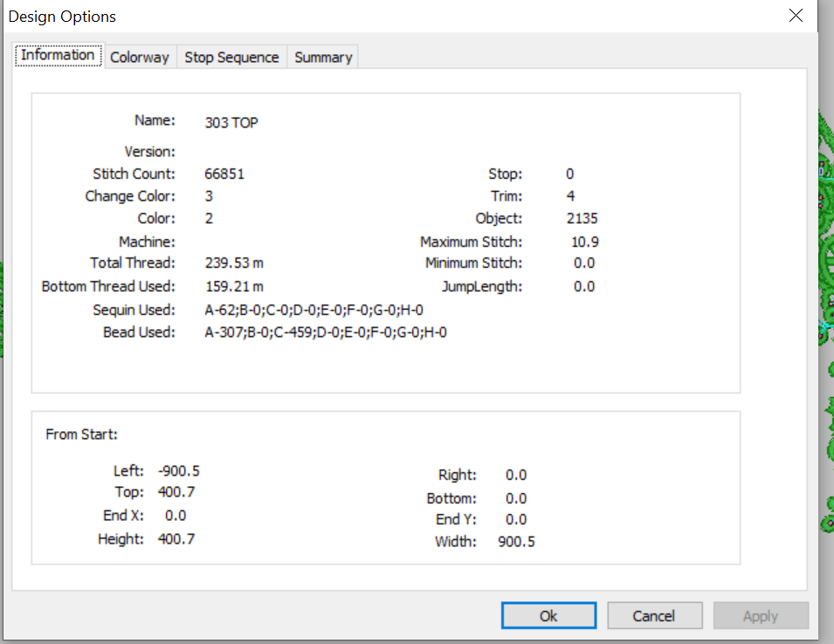Click the Design Options title text
Screen dimensions: 834x644
tap(62, 17)
